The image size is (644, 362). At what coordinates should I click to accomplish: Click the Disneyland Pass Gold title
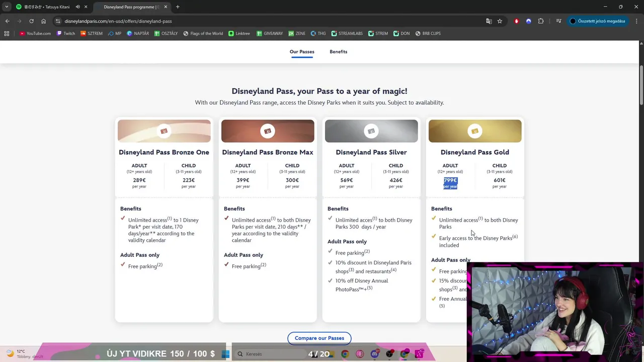coord(475,152)
